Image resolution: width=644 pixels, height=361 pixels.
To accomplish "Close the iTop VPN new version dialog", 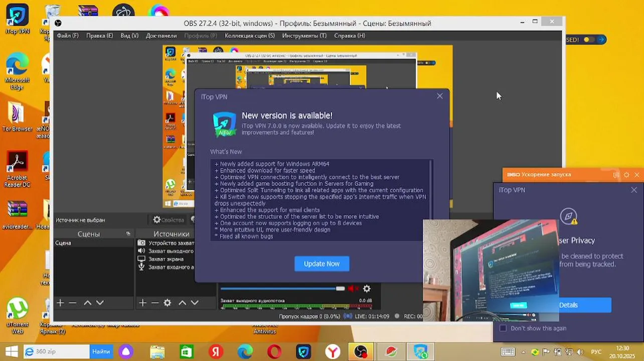I will pos(440,96).
